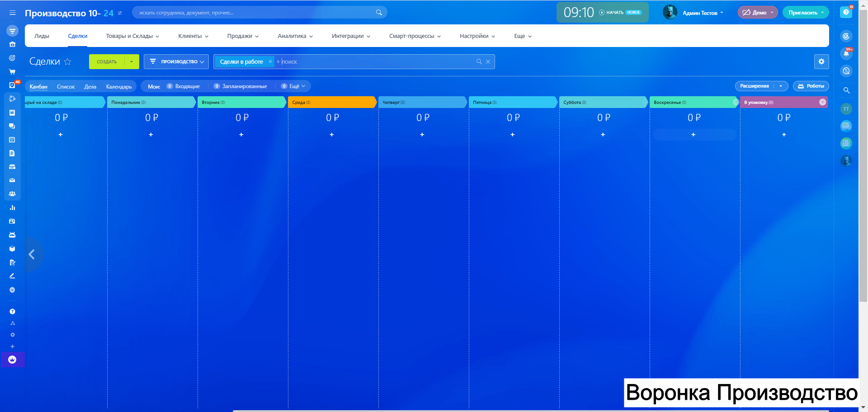Collapse panel with the left arrow
Image resolution: width=868 pixels, height=412 pixels.
[32, 254]
